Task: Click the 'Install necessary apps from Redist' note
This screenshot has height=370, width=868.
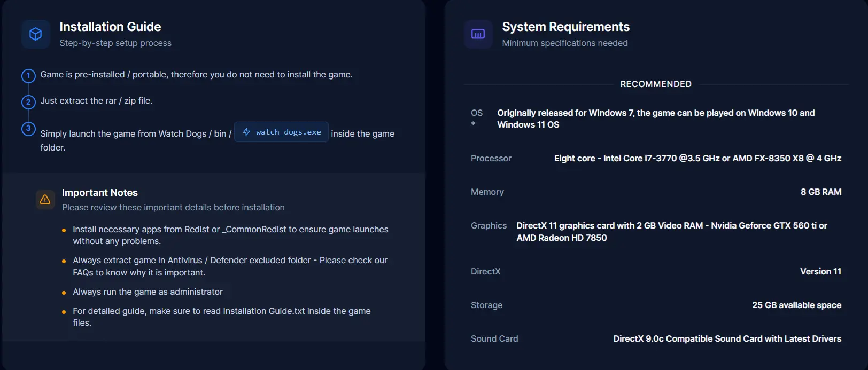Action: pos(231,235)
